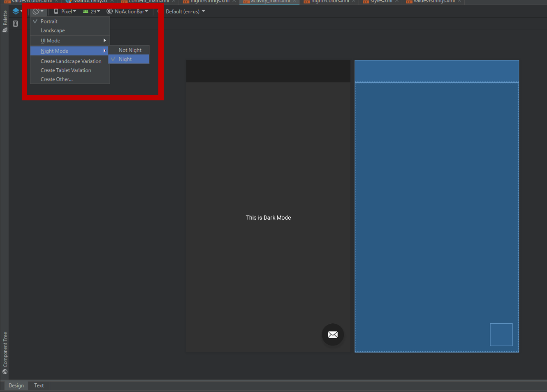The width and height of the screenshot is (547, 392).
Task: Select the dark app bar in the design preview
Action: (x=268, y=71)
